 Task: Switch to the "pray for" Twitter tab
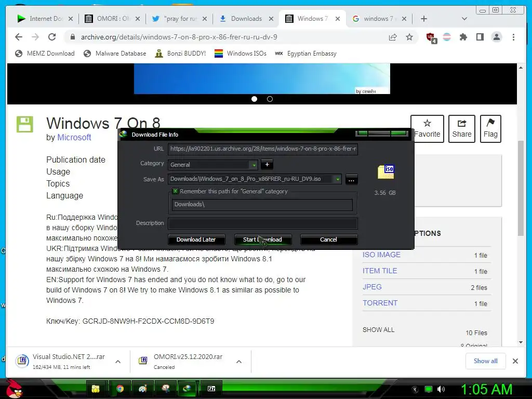pos(179,19)
